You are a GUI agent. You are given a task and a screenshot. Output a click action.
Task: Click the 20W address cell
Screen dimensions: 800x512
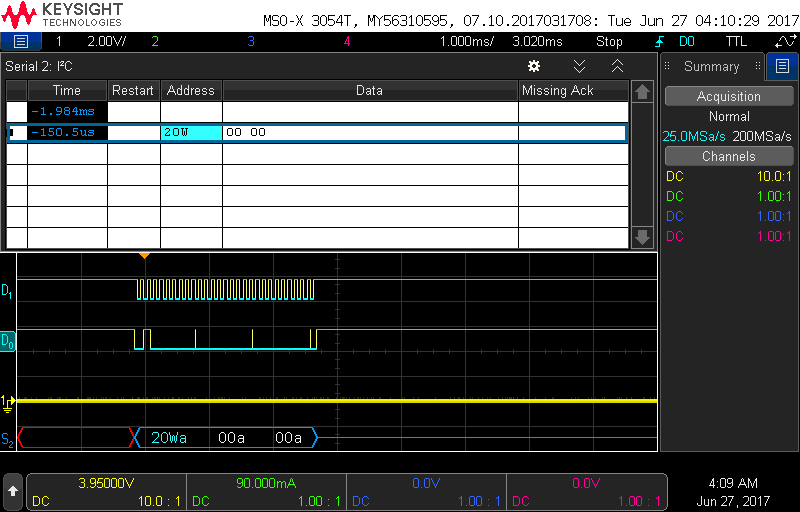click(191, 133)
